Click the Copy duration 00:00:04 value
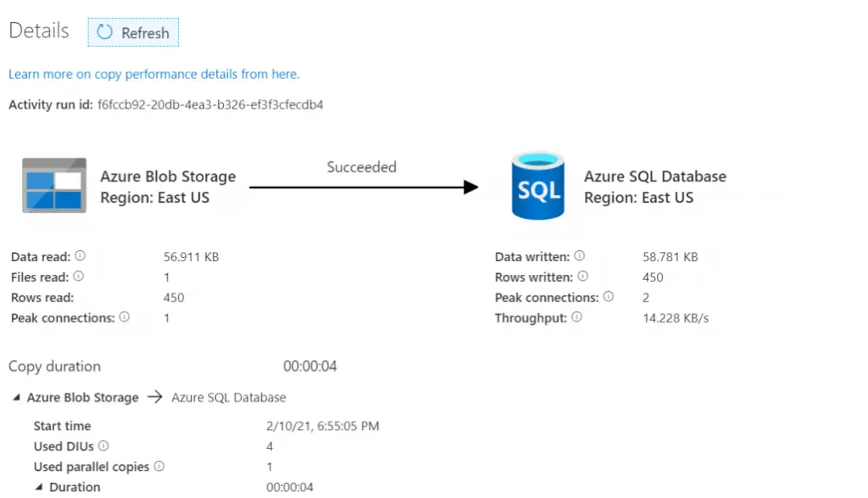The height and width of the screenshot is (498, 868). [x=310, y=367]
